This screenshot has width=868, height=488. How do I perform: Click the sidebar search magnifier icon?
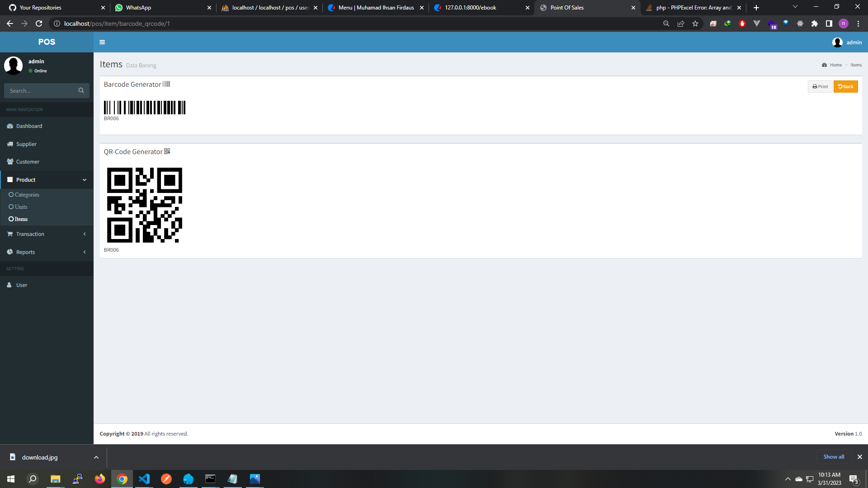[81, 90]
